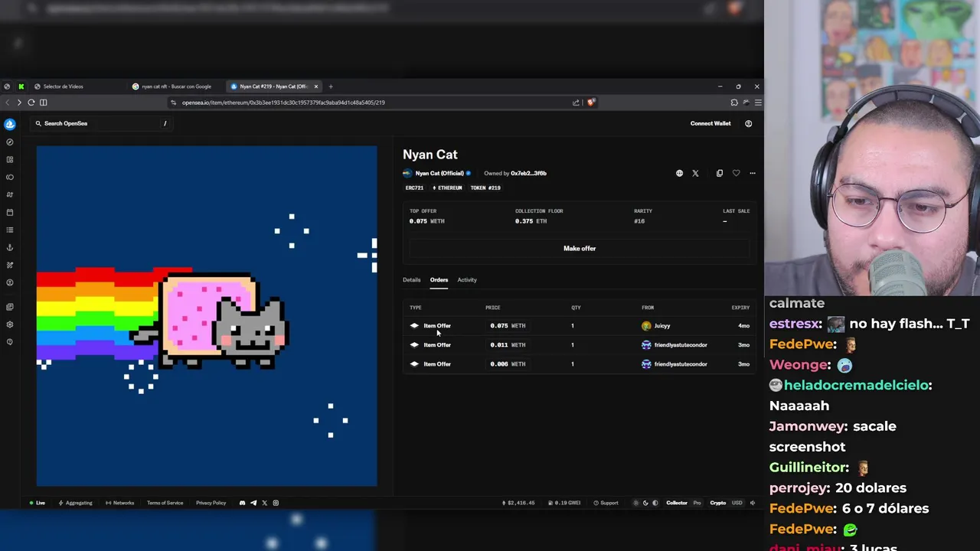This screenshot has height=551, width=980.
Task: Click the Connect Wallet button
Action: point(710,123)
